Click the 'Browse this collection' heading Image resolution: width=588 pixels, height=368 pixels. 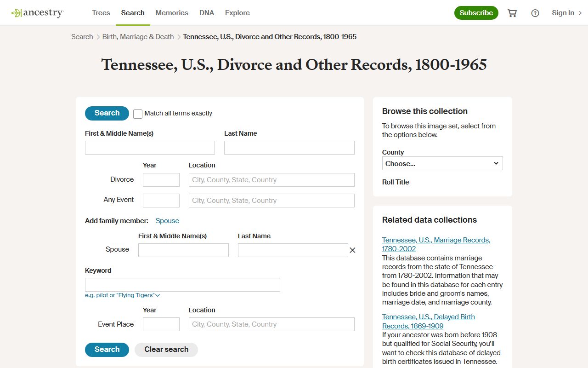425,111
